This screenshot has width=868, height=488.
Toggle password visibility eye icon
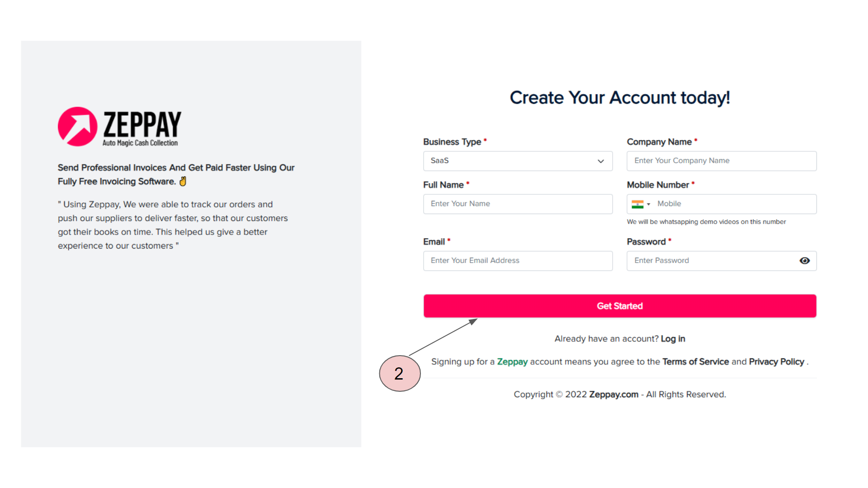(804, 261)
